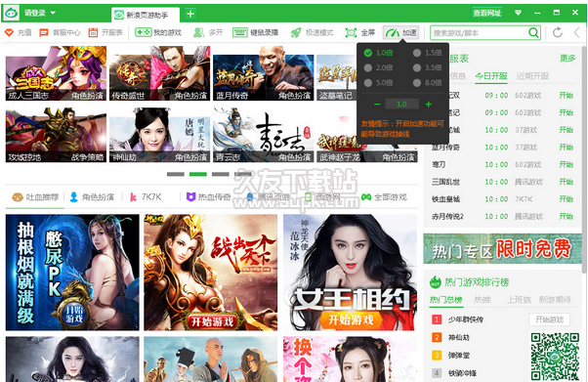The image size is (588, 382).
Task: Open 客服中心 customer service
Action: [44, 32]
